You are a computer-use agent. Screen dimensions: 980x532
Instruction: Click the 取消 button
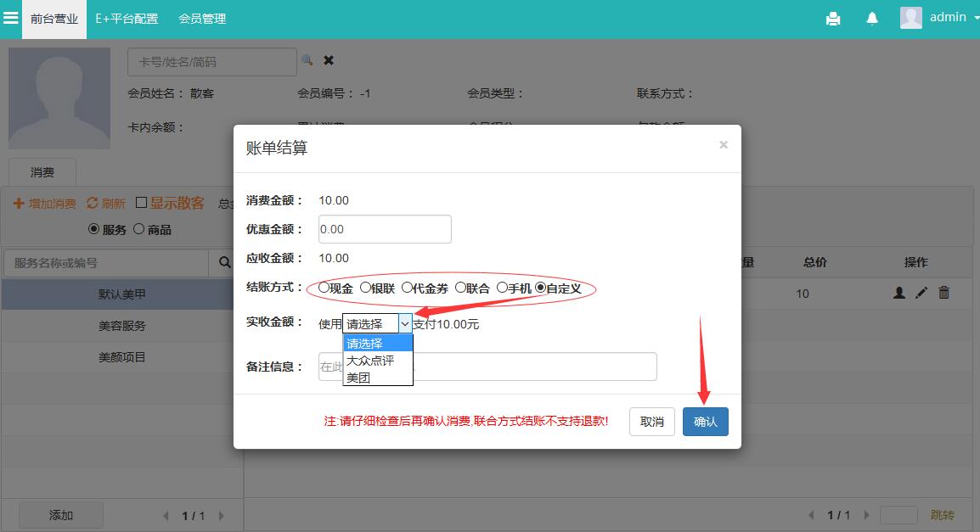click(x=651, y=422)
